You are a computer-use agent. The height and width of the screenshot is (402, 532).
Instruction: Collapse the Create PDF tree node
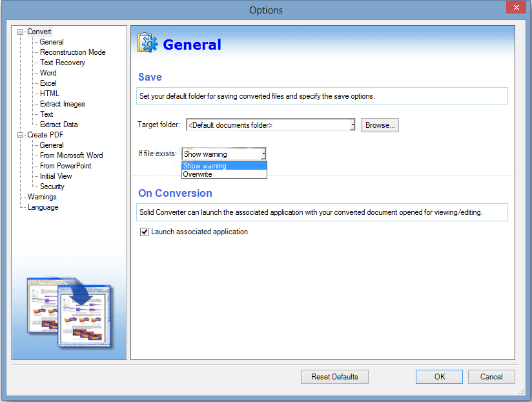tap(21, 135)
